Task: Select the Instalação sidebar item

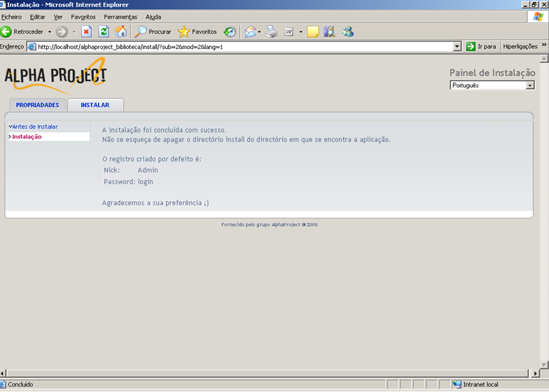Action: coord(27,136)
